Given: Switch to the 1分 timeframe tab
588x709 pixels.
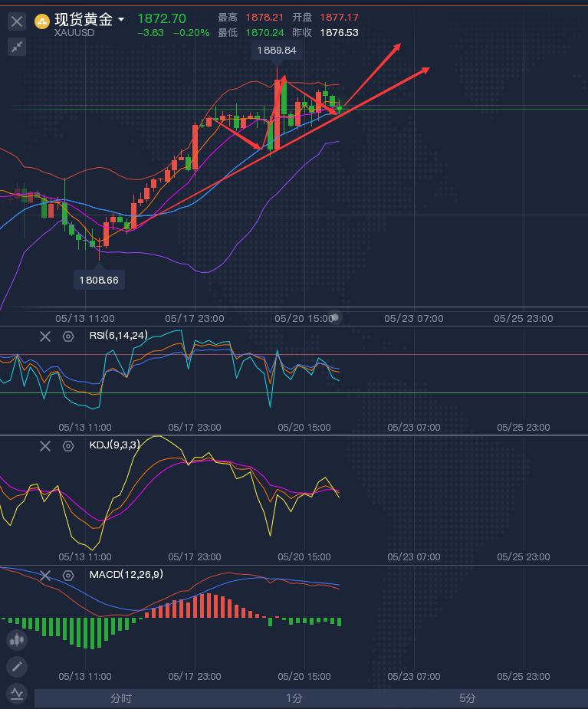Looking at the screenshot, I should (294, 698).
